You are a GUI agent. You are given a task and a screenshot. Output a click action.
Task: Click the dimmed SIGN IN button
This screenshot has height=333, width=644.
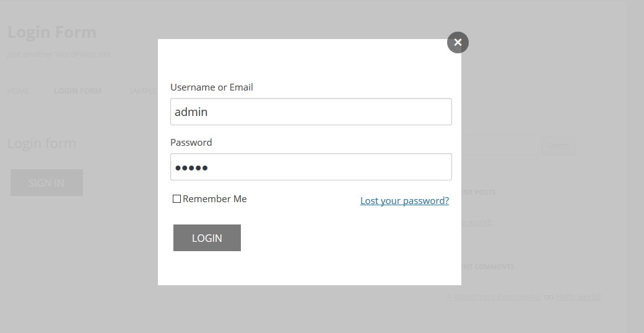(x=46, y=182)
